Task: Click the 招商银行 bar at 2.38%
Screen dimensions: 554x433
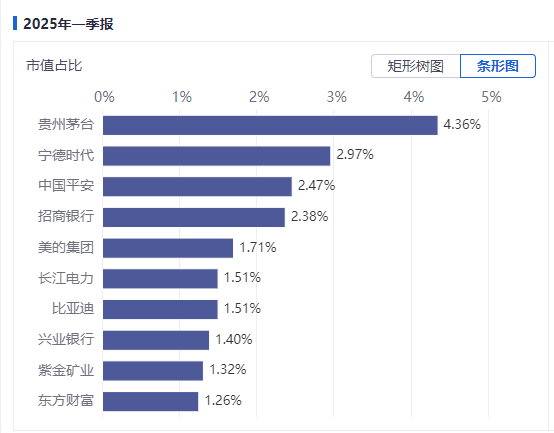Action: coord(194,218)
